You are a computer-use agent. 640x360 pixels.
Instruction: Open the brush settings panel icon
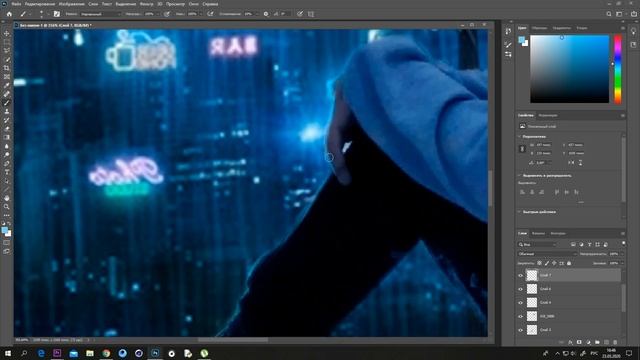pyautogui.click(x=56, y=14)
